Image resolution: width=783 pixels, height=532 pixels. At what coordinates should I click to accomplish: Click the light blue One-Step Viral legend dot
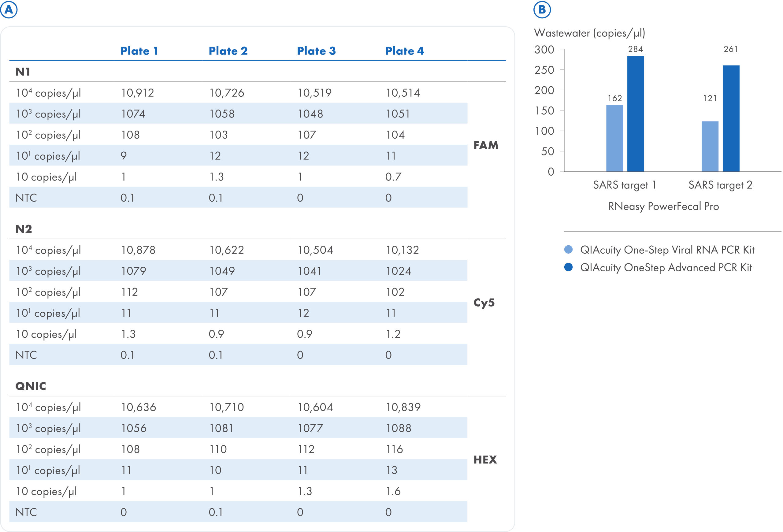coord(568,250)
